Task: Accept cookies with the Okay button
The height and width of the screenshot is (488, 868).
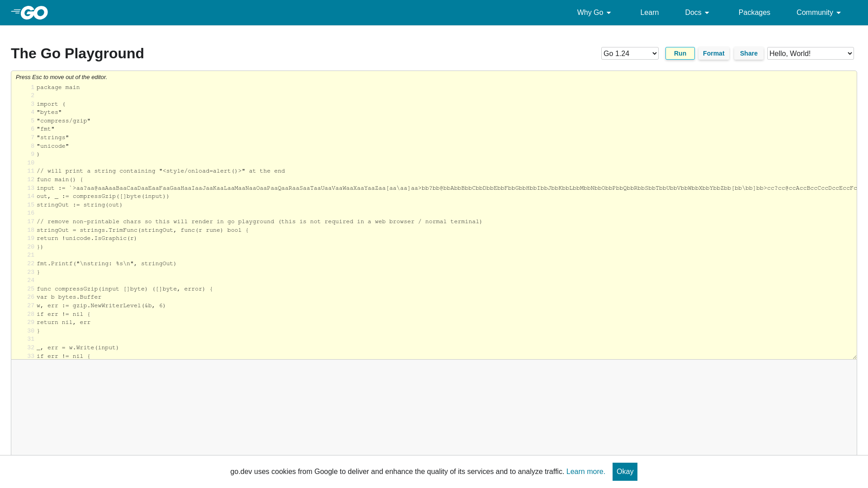Action: point(625,472)
